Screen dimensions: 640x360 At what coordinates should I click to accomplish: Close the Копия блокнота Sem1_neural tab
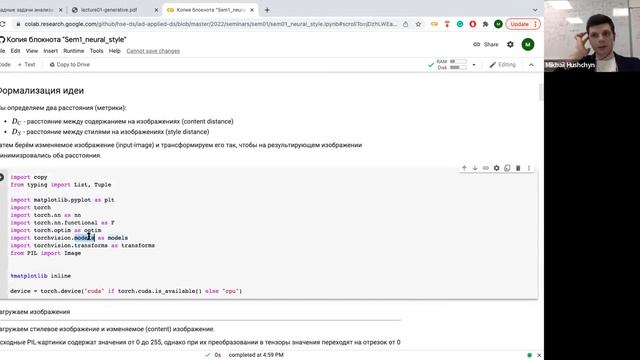coord(252,10)
